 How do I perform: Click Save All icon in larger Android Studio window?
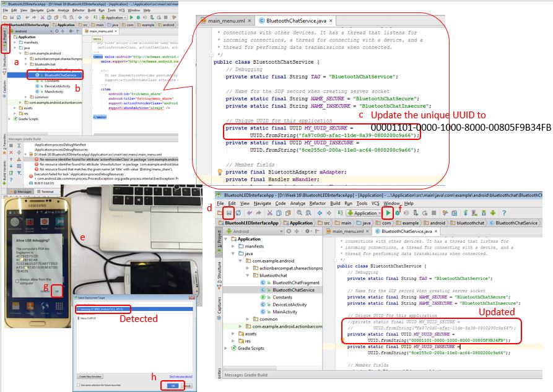pos(229,213)
